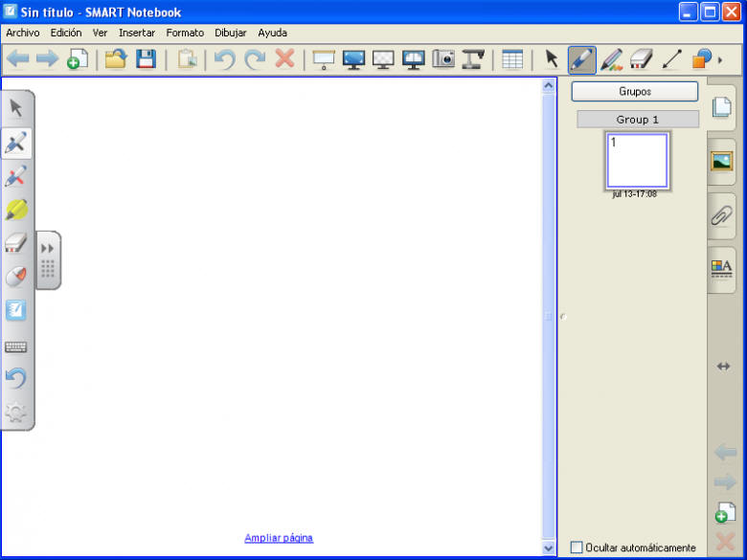This screenshot has height=560, width=747.
Task: Pick the blue pen in floating tools
Action: click(x=16, y=143)
